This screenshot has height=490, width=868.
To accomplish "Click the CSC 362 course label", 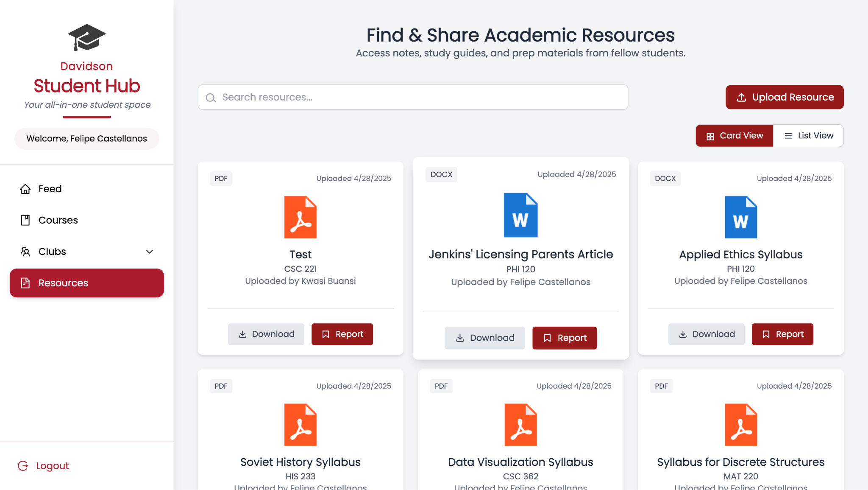I will tap(520, 476).
